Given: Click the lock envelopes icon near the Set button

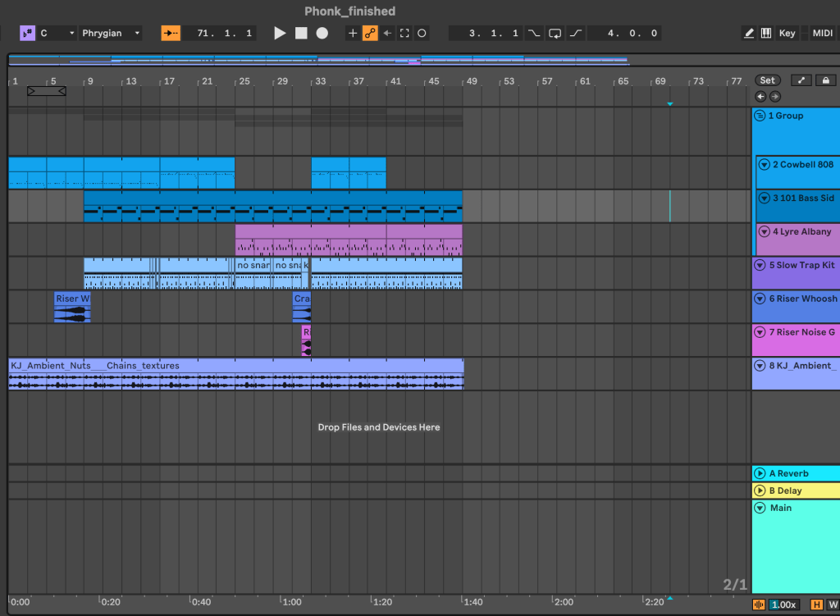Looking at the screenshot, I should [x=826, y=80].
